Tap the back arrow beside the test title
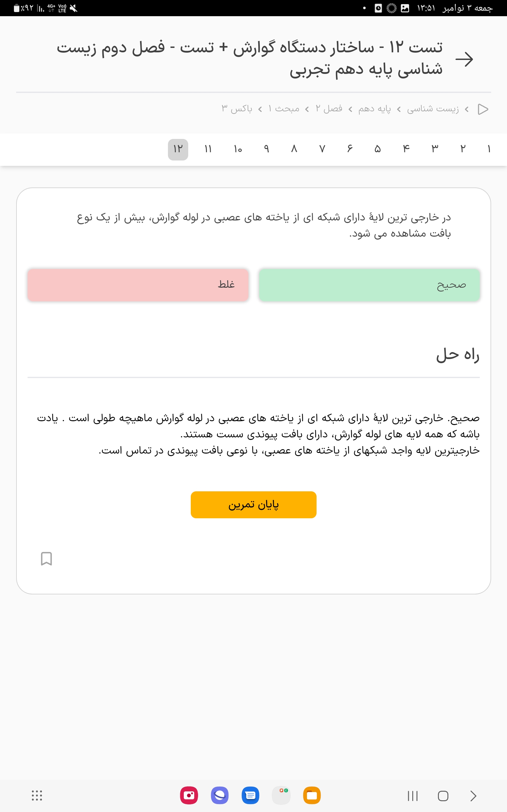Viewport: 507px width, 812px height. pyautogui.click(x=464, y=59)
